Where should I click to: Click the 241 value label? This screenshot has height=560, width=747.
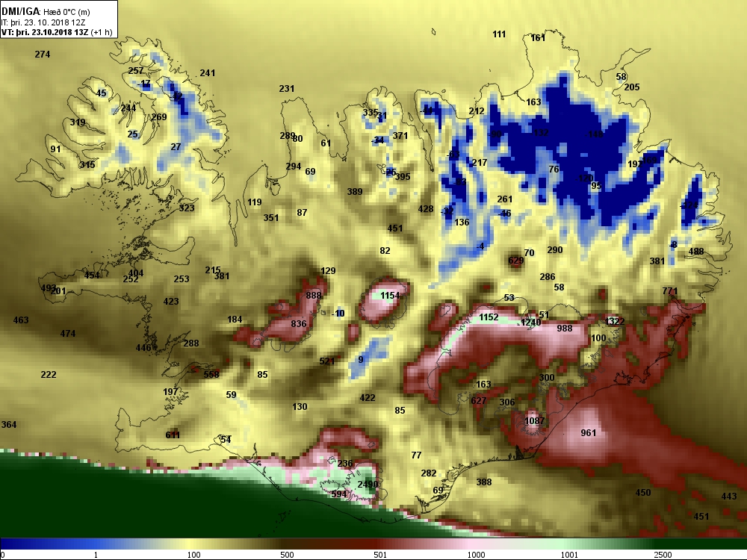pyautogui.click(x=207, y=73)
